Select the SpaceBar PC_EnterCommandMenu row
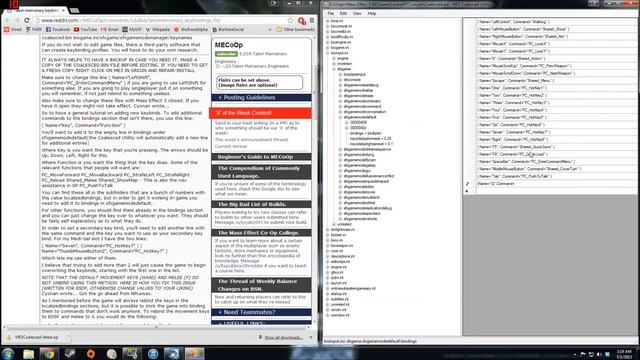Image resolution: width=640 pixels, height=360 pixels. (556, 161)
